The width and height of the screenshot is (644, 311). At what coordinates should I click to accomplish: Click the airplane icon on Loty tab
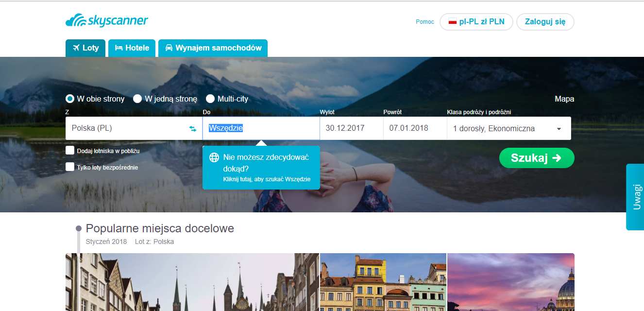[x=76, y=48]
